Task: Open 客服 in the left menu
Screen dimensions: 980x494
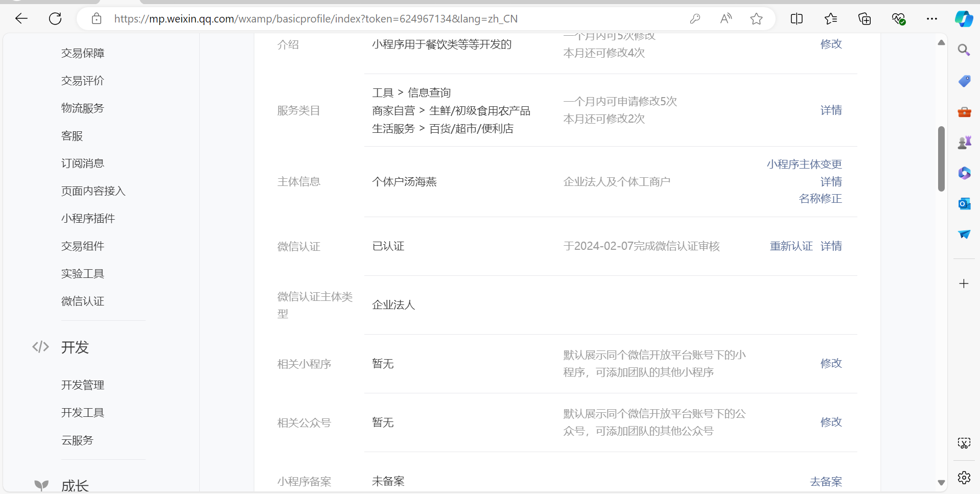Action: [x=72, y=136]
